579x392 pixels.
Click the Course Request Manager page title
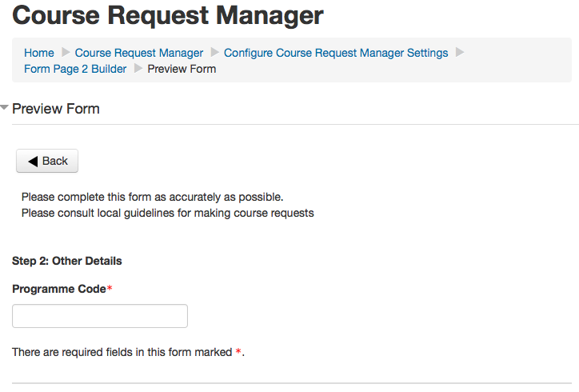pyautogui.click(x=168, y=14)
